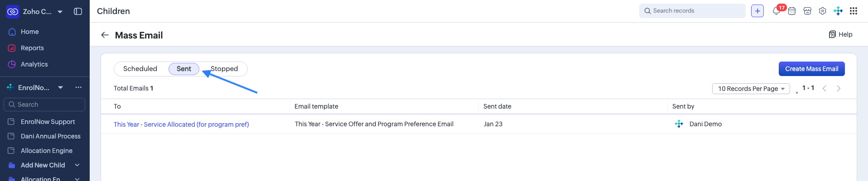Open This Year - Service Allocated link
The height and width of the screenshot is (181, 868).
(181, 124)
